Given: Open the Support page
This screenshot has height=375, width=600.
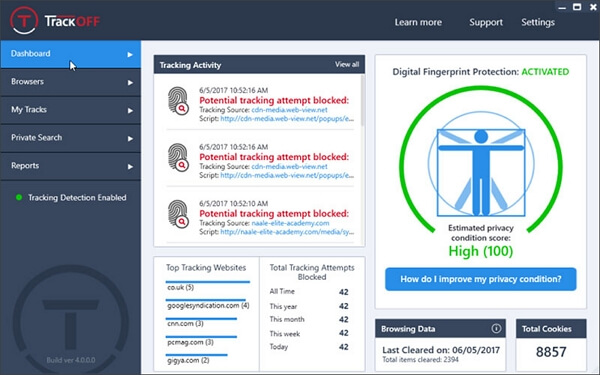Looking at the screenshot, I should tap(486, 22).
